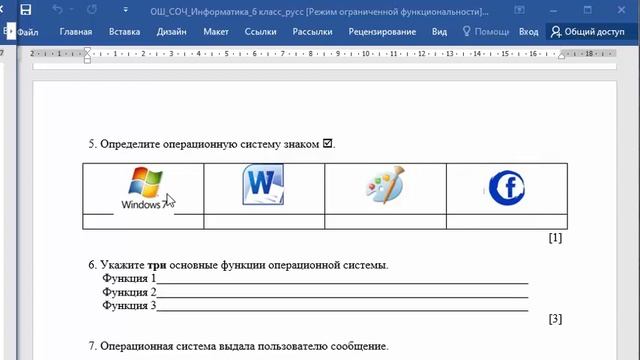Click the question 7 sentence text

pyautogui.click(x=238, y=346)
